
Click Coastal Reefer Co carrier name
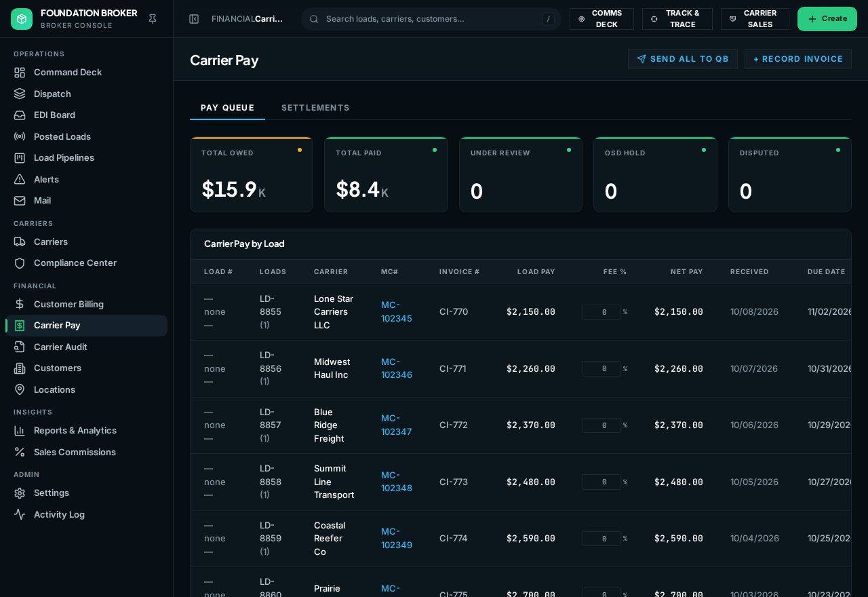click(x=330, y=538)
